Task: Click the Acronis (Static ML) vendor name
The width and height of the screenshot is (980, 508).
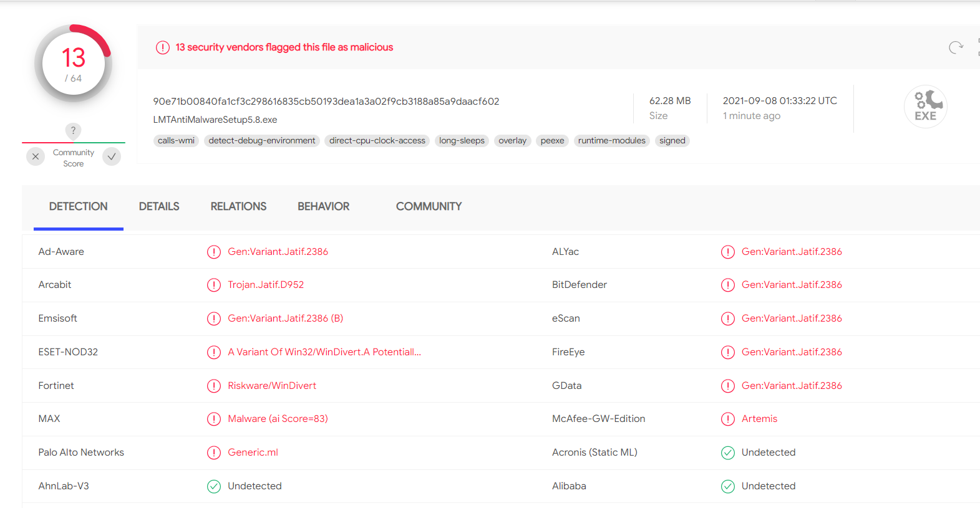Action: (x=594, y=453)
